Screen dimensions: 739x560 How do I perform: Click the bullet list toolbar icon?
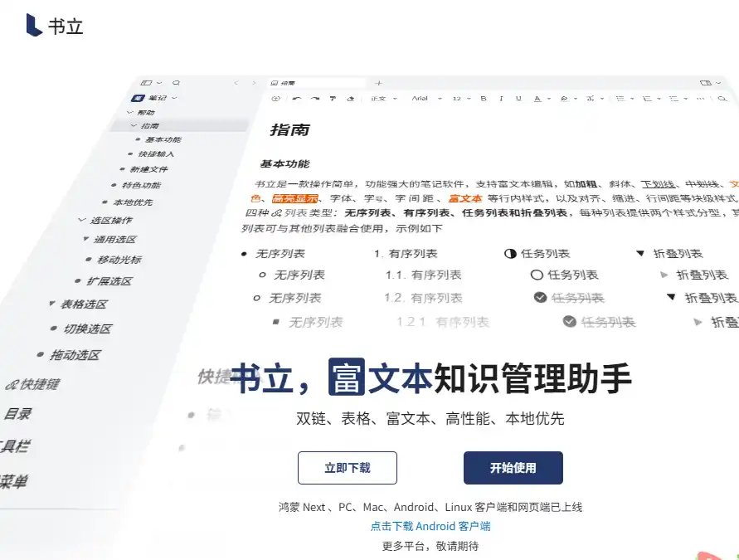620,99
